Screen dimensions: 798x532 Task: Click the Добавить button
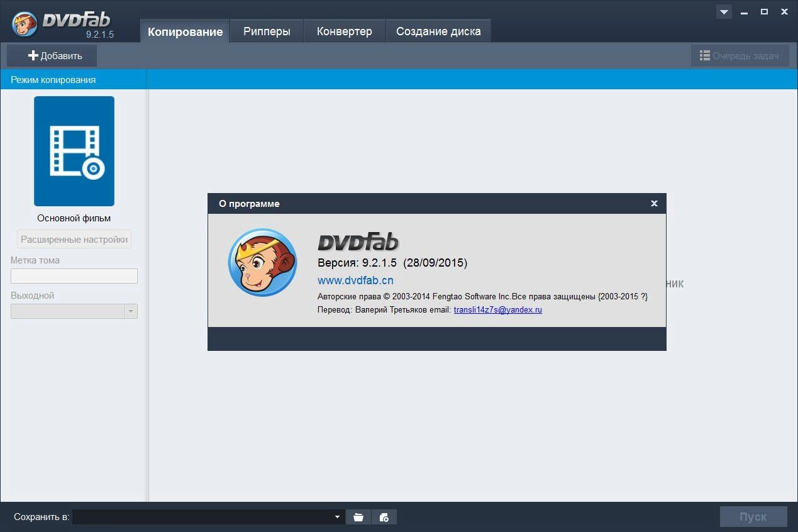(x=52, y=56)
